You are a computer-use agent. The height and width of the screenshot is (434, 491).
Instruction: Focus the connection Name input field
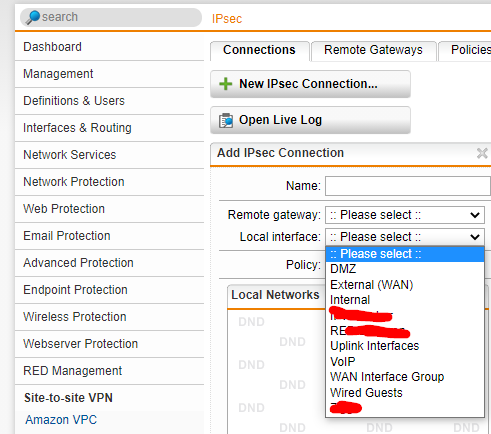pos(408,186)
